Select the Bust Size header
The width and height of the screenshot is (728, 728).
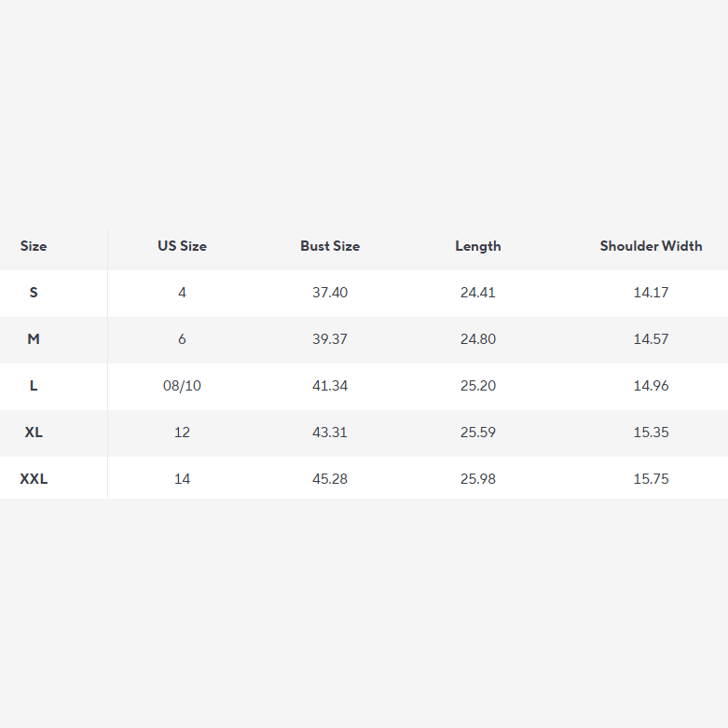pyautogui.click(x=330, y=246)
